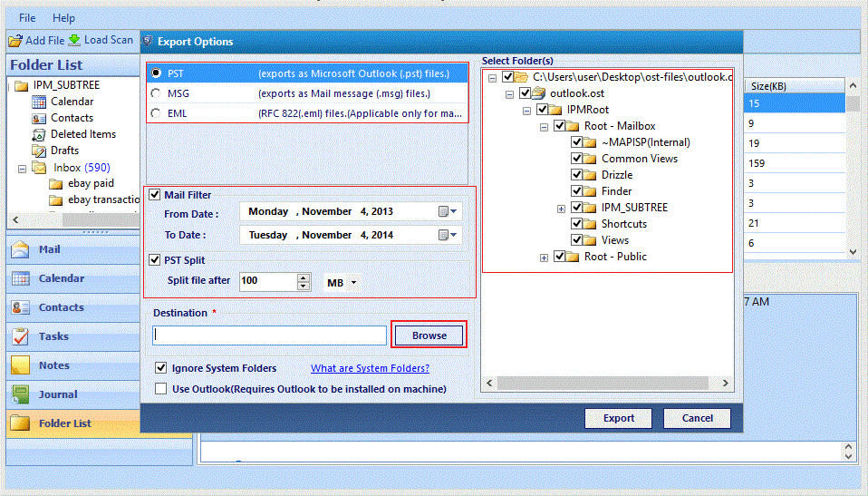Expand the Root - Public tree node
This screenshot has height=496, width=868.
coord(545,258)
